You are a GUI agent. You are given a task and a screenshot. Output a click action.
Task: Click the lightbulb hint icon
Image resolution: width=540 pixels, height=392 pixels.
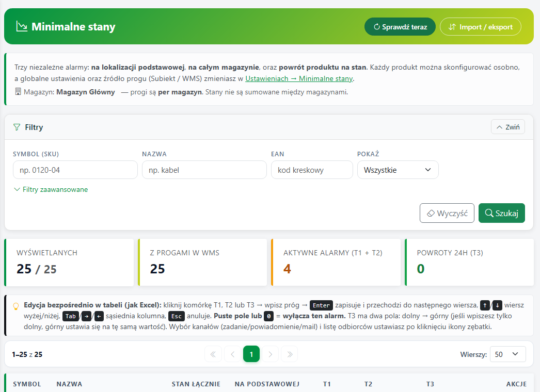coord(16,306)
